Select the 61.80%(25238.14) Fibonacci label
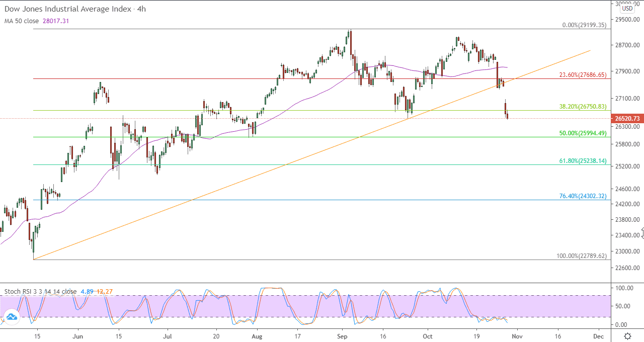The image size is (644, 342). 583,161
